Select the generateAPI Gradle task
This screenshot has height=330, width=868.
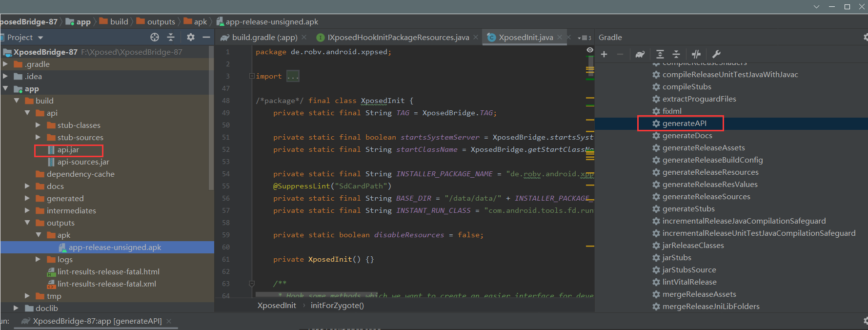pos(684,124)
